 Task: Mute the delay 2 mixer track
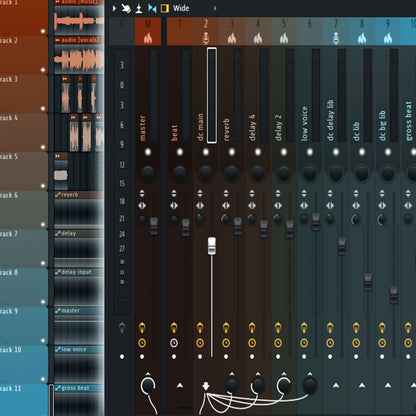[284, 152]
